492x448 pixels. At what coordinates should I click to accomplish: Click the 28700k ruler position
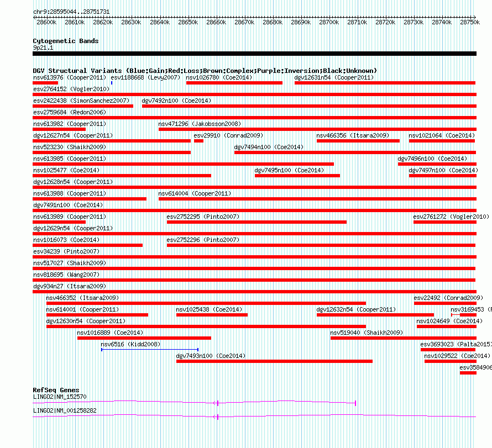click(x=329, y=22)
